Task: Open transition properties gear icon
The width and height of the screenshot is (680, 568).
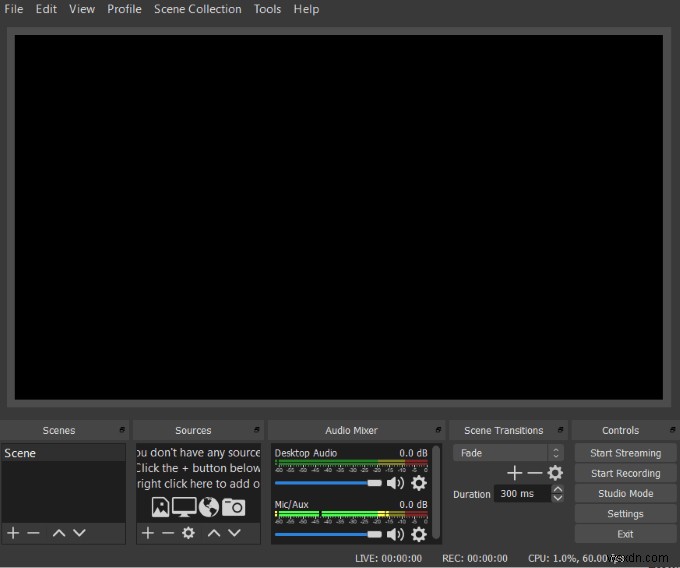Action: pyautogui.click(x=555, y=473)
